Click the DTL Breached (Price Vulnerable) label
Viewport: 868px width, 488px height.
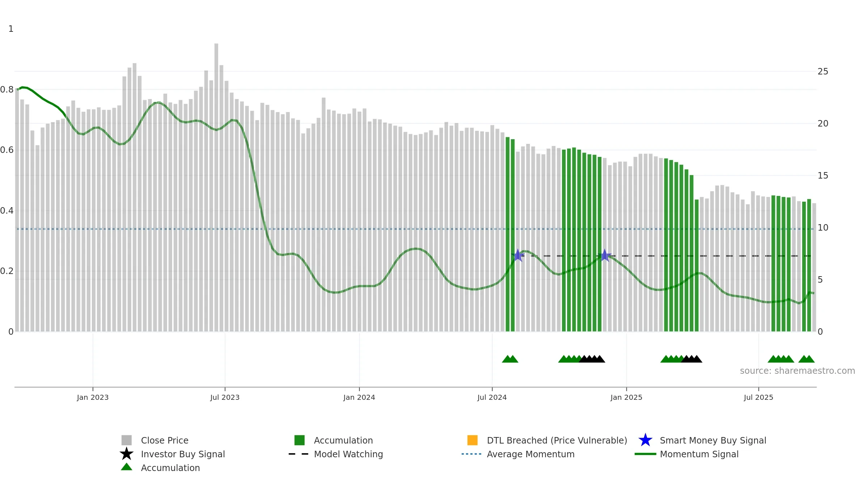pos(557,440)
